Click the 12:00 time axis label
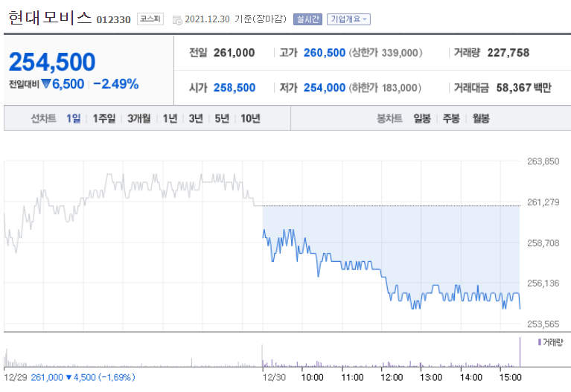This screenshot has width=571, height=392. click(x=392, y=377)
